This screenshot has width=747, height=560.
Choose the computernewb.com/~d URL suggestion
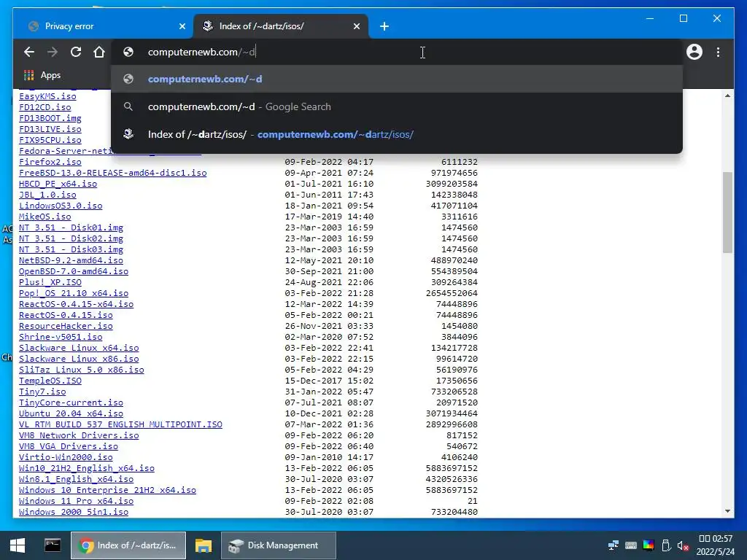tap(396, 79)
